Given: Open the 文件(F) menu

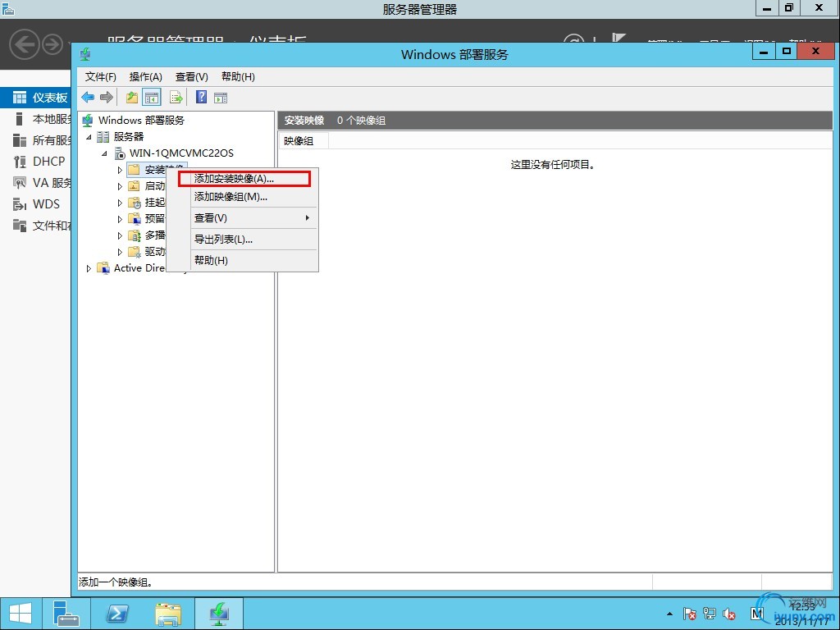Looking at the screenshot, I should tap(101, 76).
